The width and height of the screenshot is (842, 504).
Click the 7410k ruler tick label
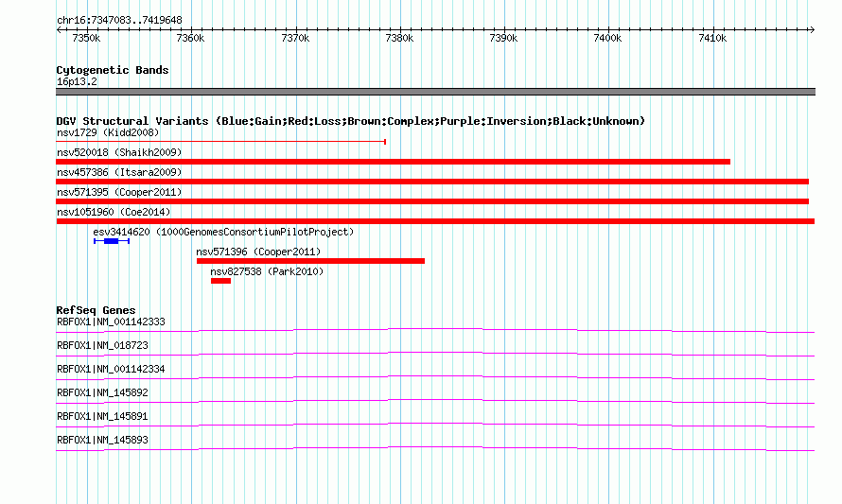[x=712, y=39]
